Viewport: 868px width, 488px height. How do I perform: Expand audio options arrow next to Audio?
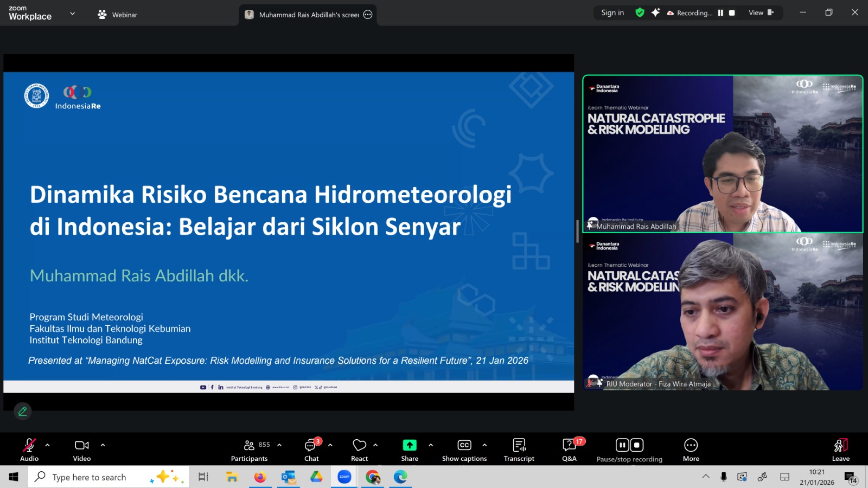coord(48,445)
